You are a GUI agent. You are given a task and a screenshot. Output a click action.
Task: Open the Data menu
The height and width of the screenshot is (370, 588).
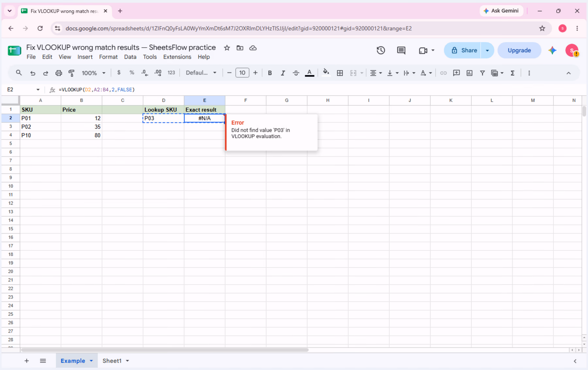[x=130, y=57]
